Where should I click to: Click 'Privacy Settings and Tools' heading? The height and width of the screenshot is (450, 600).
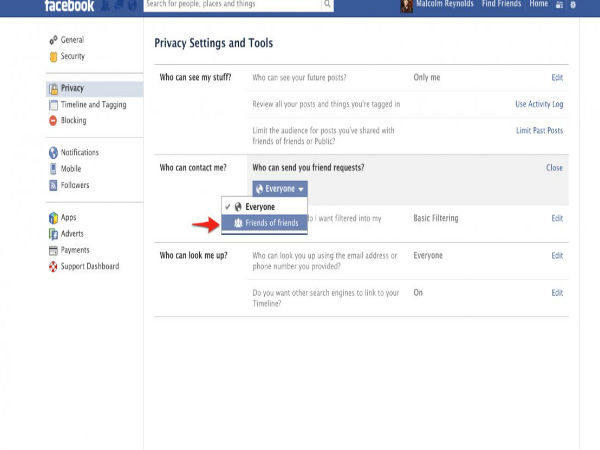click(214, 43)
